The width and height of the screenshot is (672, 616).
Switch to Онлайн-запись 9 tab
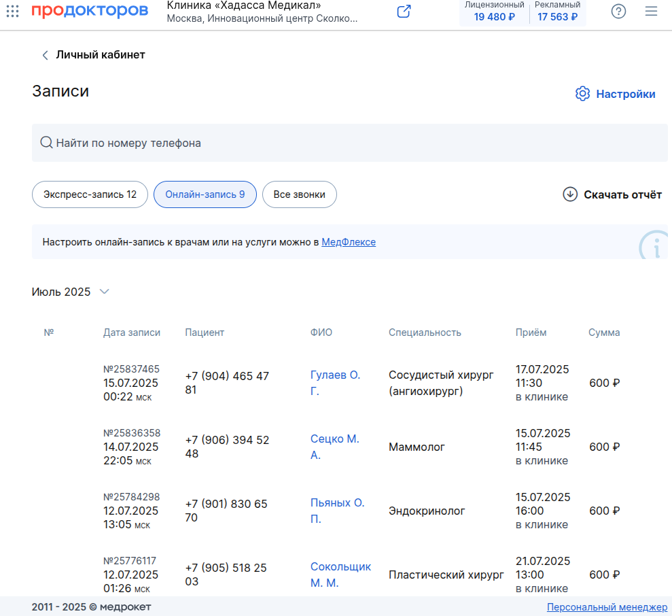205,194
